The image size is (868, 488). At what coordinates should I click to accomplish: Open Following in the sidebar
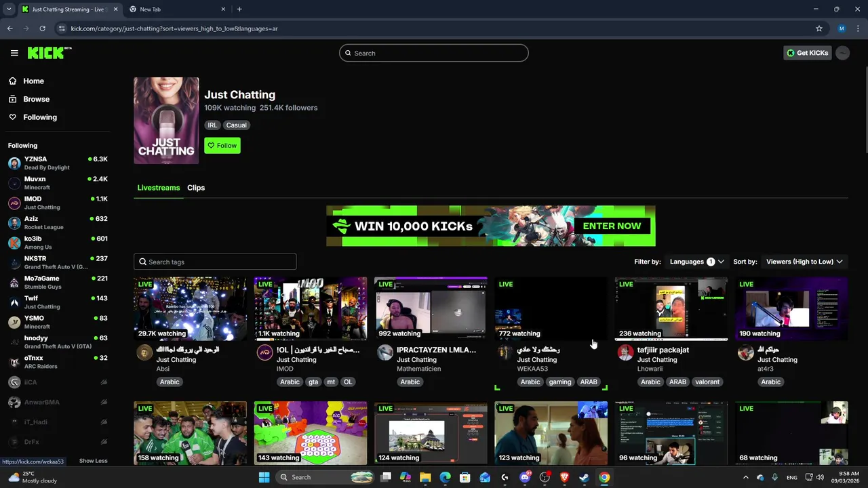[x=40, y=117]
